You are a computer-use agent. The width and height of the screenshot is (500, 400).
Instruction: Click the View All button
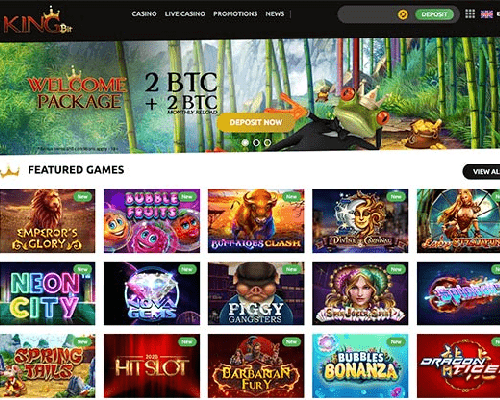(482, 172)
